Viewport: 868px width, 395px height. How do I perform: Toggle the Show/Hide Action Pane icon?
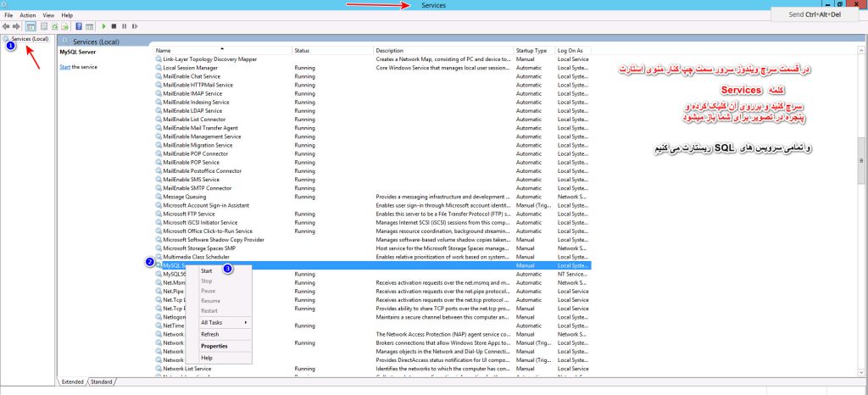tap(88, 26)
